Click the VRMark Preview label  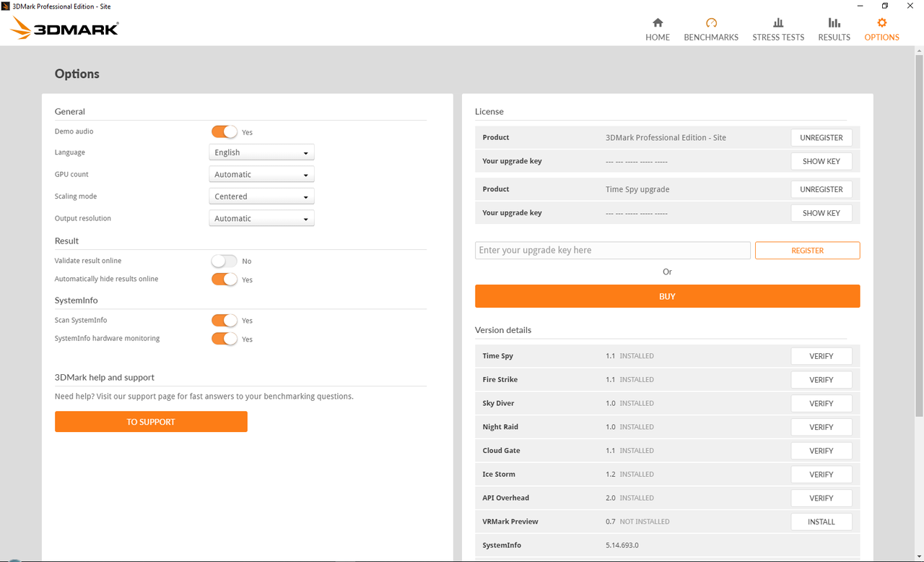(510, 522)
